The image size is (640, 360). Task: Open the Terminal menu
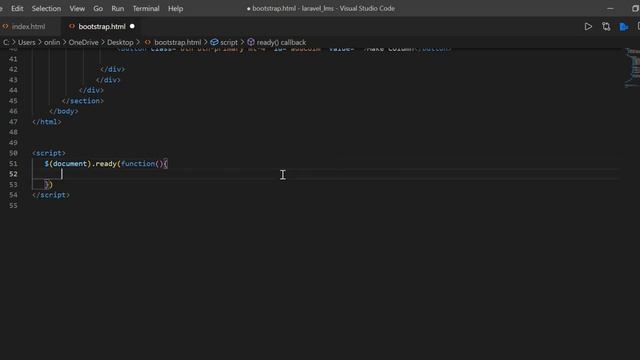click(146, 9)
